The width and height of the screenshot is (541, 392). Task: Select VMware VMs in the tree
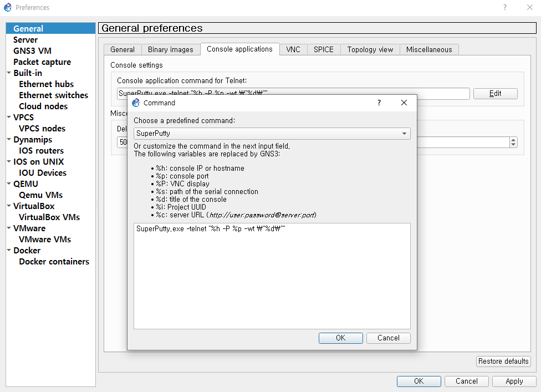(45, 239)
